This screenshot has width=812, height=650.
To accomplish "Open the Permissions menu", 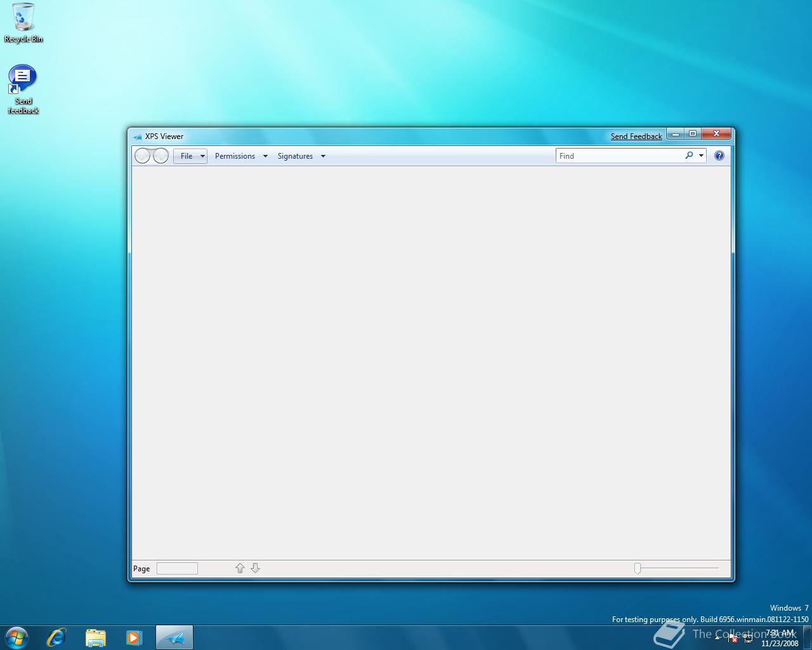I will [235, 156].
